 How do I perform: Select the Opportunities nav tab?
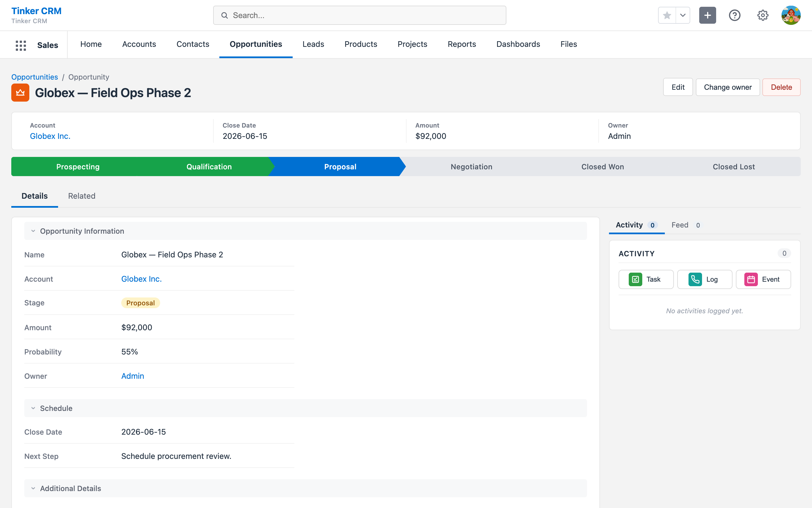(x=256, y=44)
